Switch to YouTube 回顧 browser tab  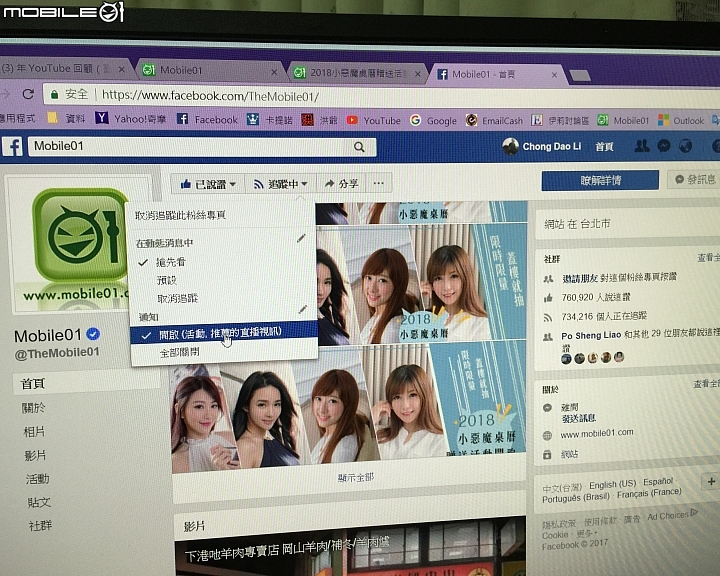(x=64, y=69)
